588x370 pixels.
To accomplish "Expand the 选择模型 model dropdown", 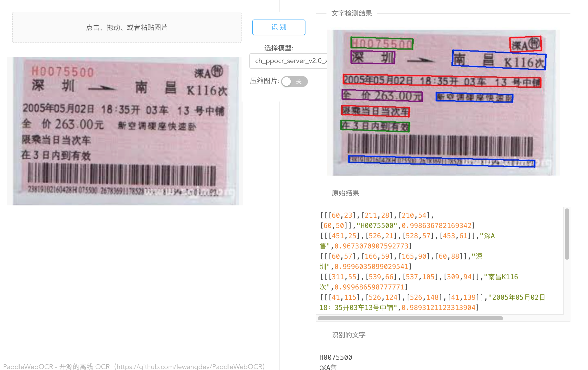I will (x=288, y=61).
